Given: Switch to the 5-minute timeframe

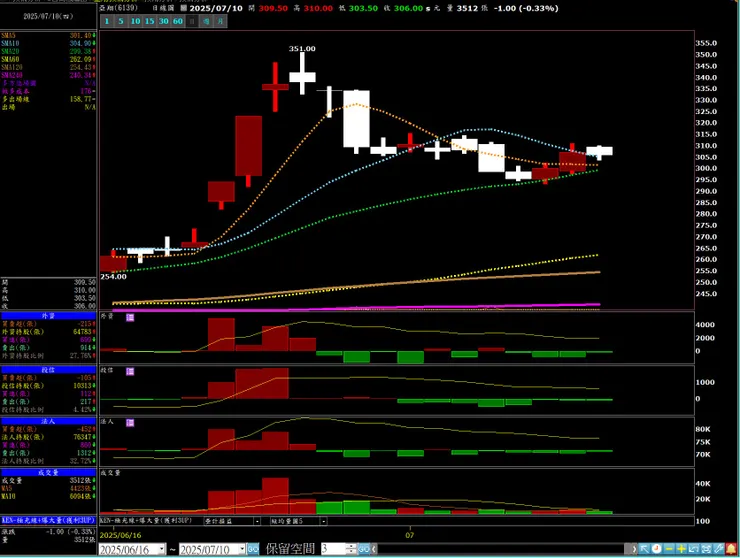Looking at the screenshot, I should (x=121, y=21).
